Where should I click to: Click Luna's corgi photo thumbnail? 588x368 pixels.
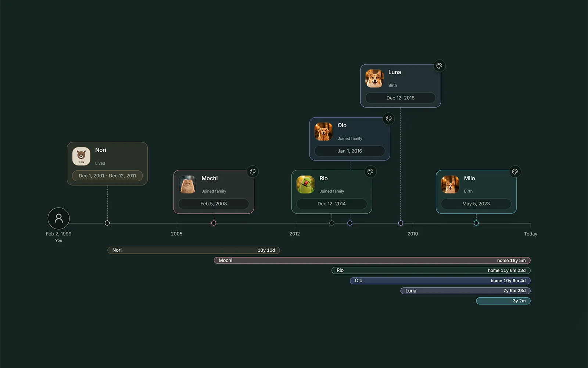(374, 78)
